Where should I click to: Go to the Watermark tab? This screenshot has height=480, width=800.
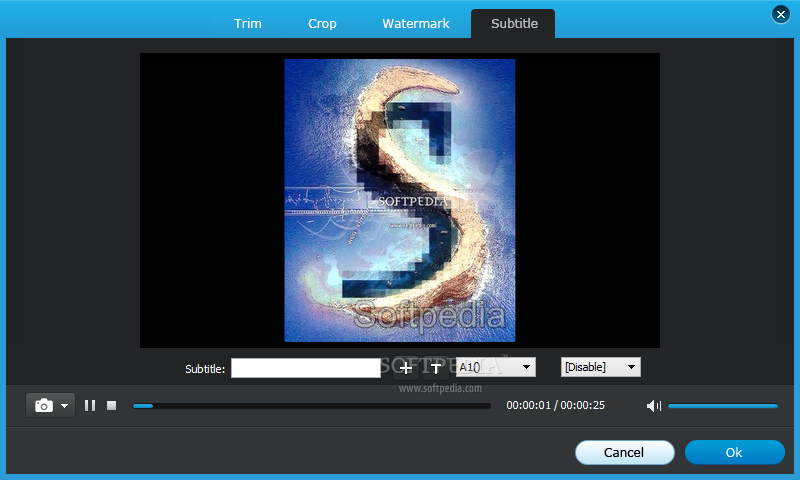pyautogui.click(x=416, y=23)
